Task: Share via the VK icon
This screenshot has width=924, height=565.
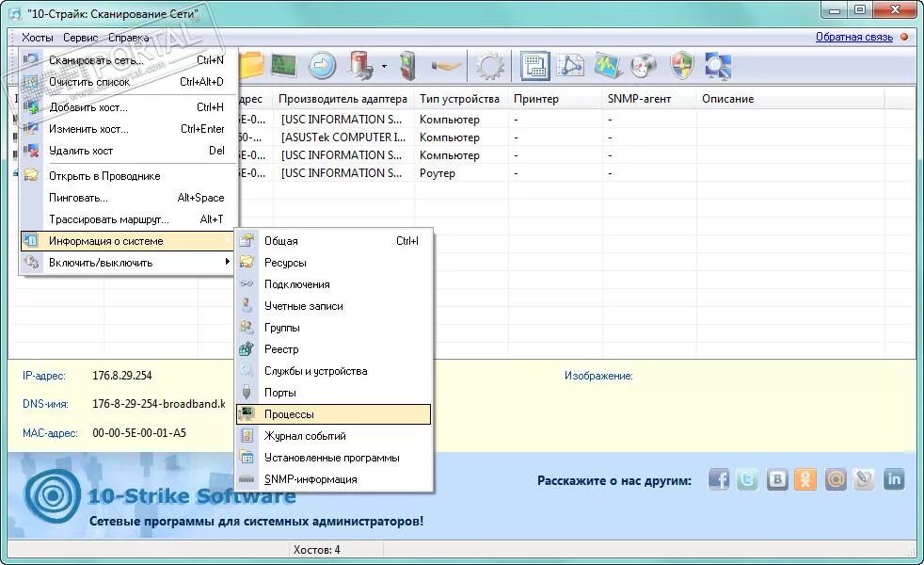Action: coord(776,479)
